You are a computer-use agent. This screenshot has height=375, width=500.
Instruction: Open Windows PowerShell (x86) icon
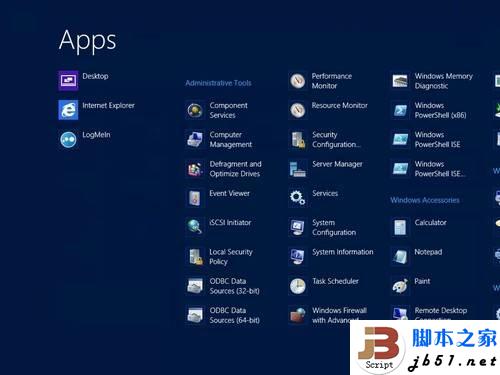coord(400,110)
